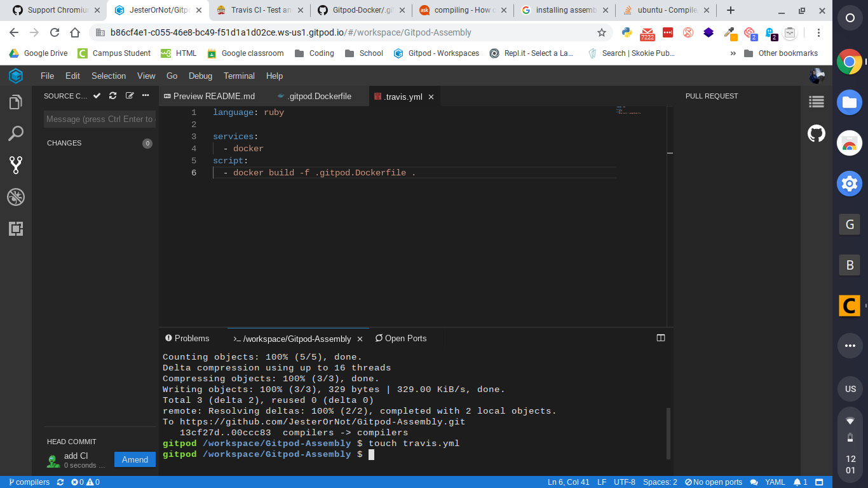Open more actions with the ellipsis icon
The height and width of the screenshot is (488, 868).
click(x=145, y=95)
